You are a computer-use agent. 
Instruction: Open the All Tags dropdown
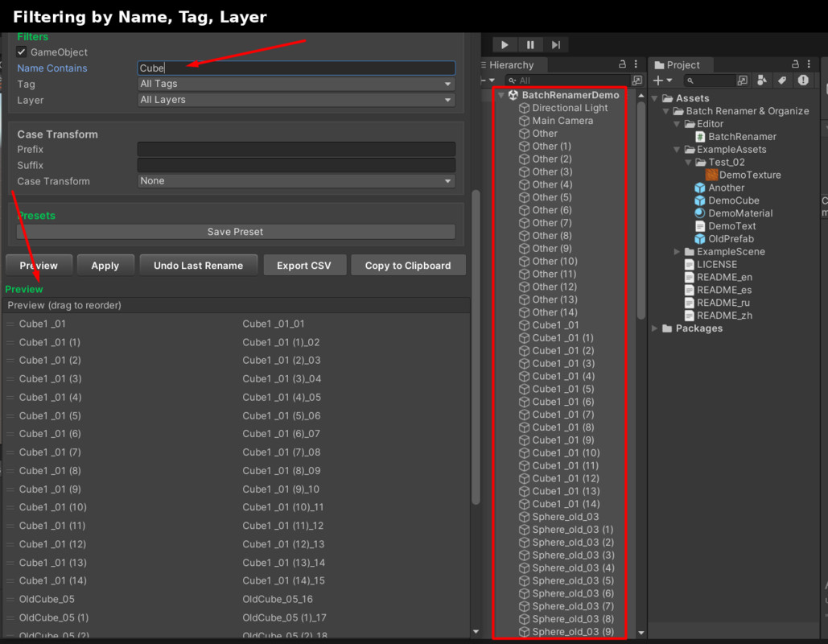pos(296,84)
